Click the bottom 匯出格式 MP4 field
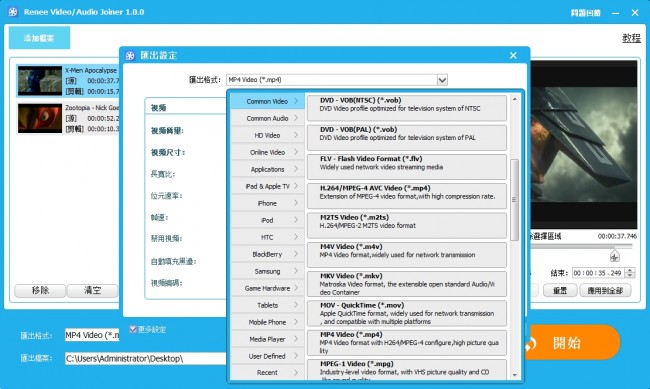This screenshot has width=650, height=389. pos(92,335)
